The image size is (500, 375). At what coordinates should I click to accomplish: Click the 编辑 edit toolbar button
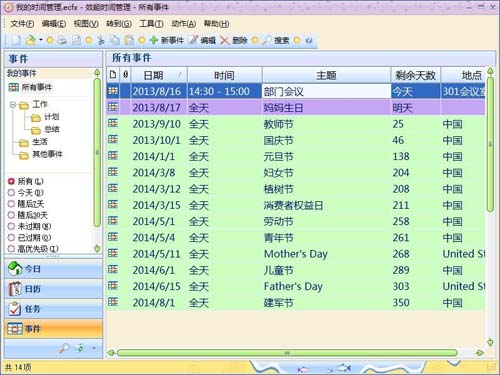pyautogui.click(x=202, y=40)
